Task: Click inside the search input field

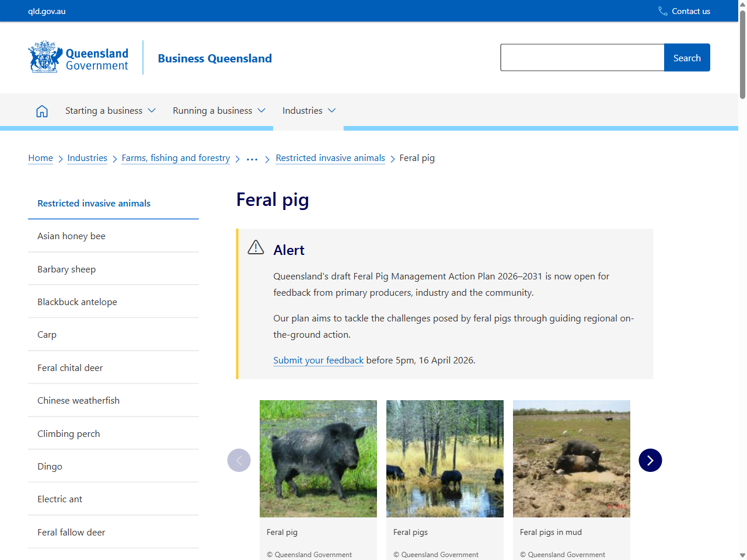Action: 582,57
